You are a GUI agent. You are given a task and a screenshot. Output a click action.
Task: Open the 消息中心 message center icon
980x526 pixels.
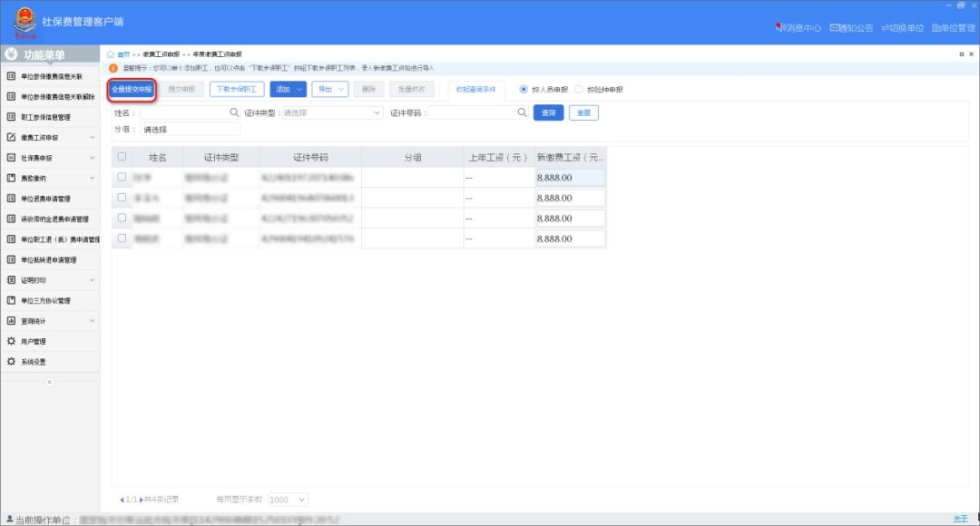pos(779,28)
